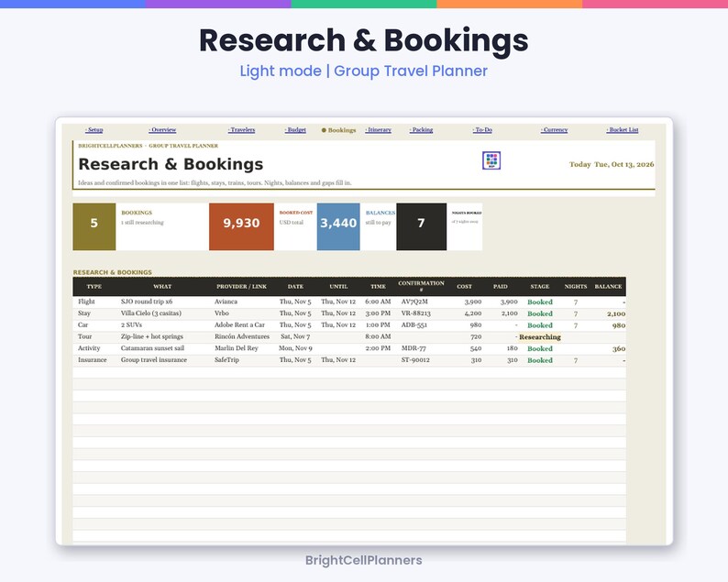Select the orange booked cost tile 9,930
This screenshot has height=582, width=728.
point(241,226)
